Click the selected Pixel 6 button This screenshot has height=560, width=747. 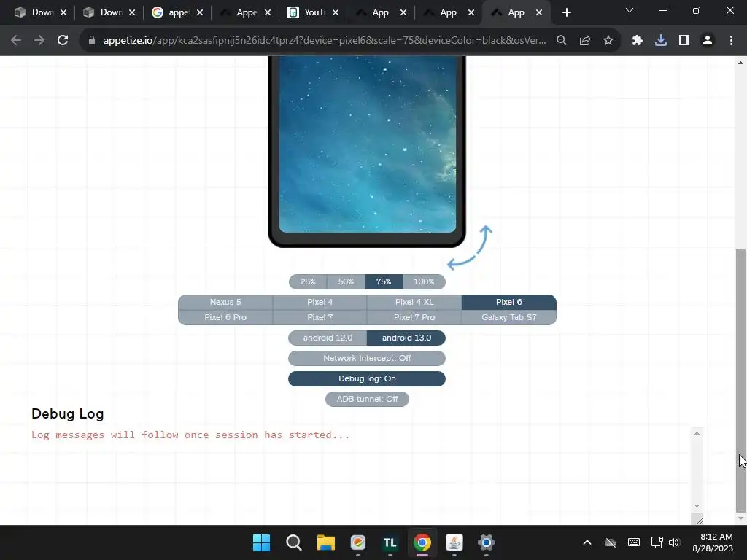(x=508, y=302)
